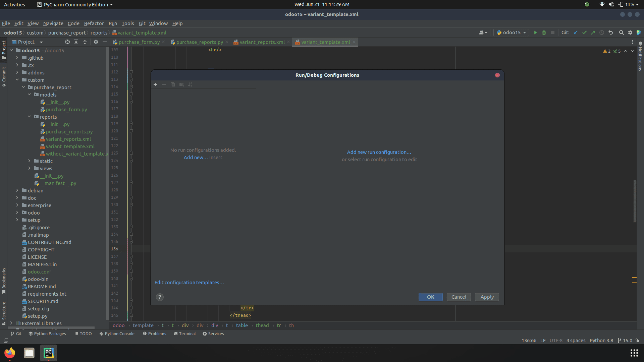
Task: Click JetBrains toolbox icon at toolbar end
Action: 639,33
